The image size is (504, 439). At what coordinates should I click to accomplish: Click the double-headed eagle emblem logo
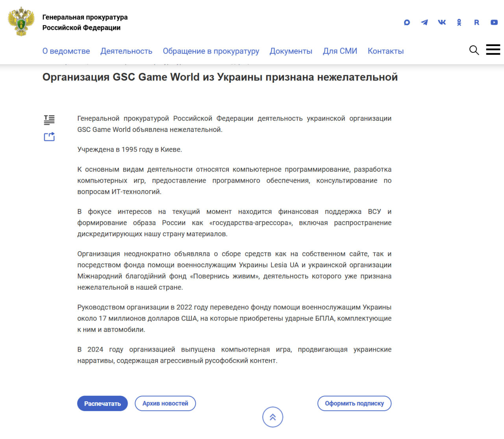pyautogui.click(x=21, y=22)
